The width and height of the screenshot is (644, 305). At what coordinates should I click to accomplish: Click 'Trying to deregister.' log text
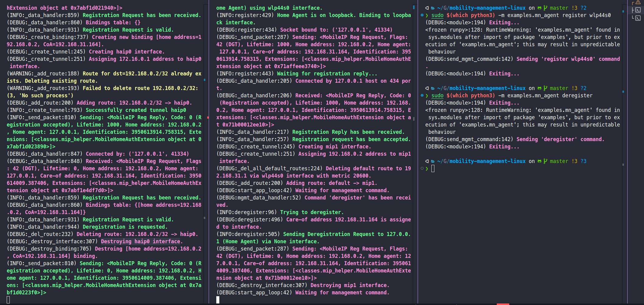click(x=312, y=212)
